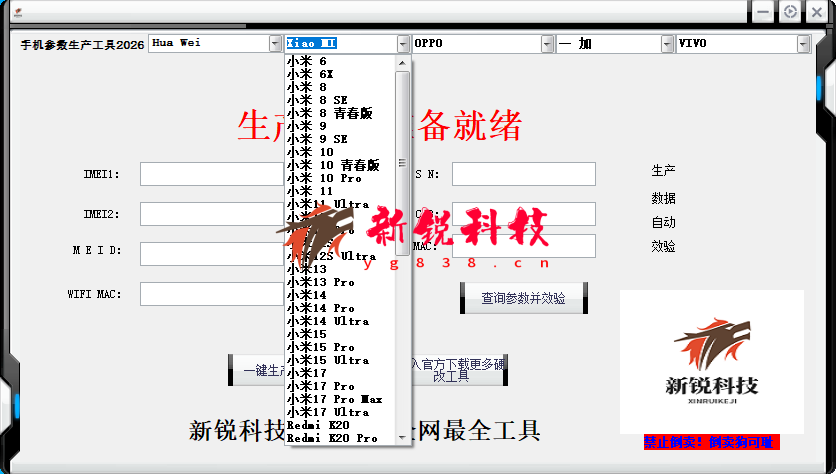Focus the IMEI2 input field
Viewport: 836px width, 474px height.
point(212,214)
